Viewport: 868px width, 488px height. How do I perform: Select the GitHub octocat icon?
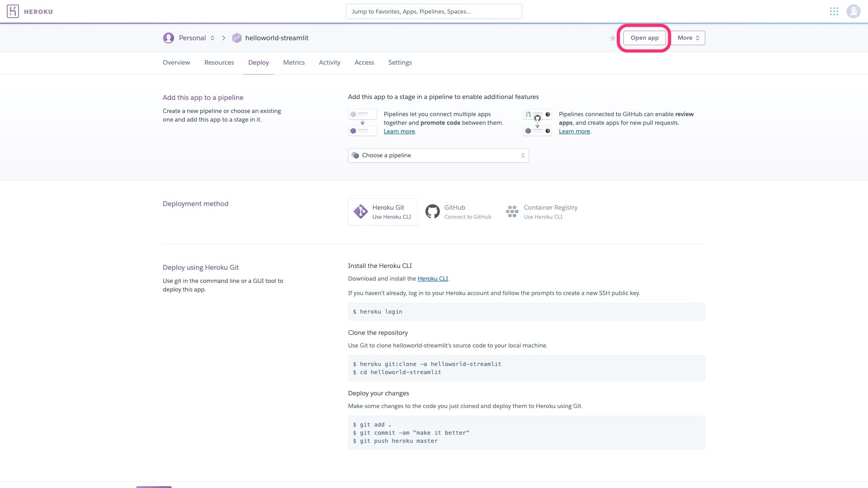tap(432, 211)
